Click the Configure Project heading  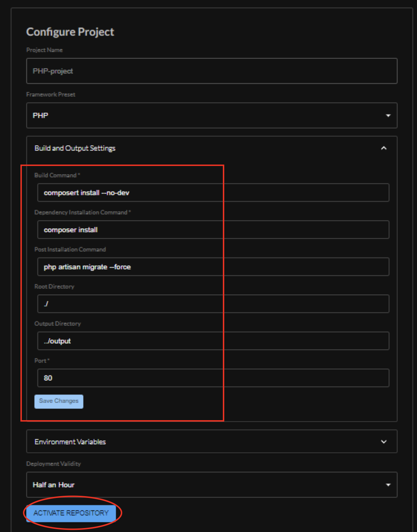click(70, 32)
